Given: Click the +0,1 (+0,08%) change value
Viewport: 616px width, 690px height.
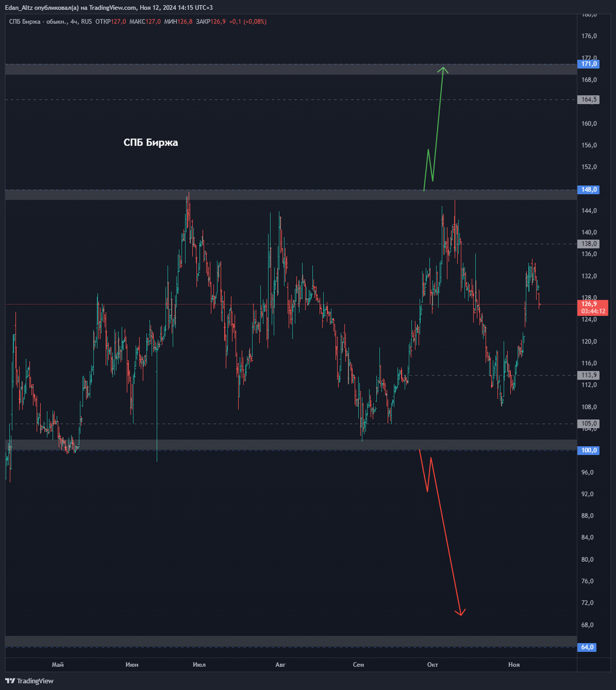Looking at the screenshot, I should pos(247,22).
